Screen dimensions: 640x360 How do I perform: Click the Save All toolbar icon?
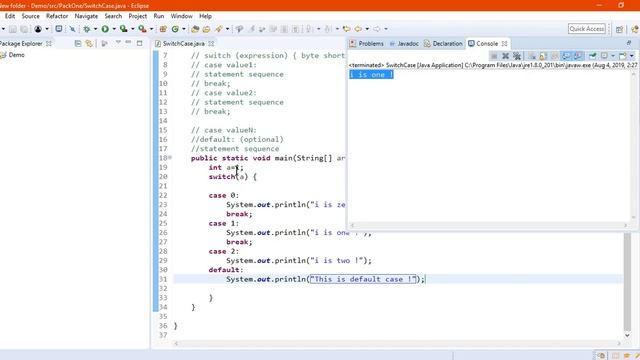(x=24, y=29)
